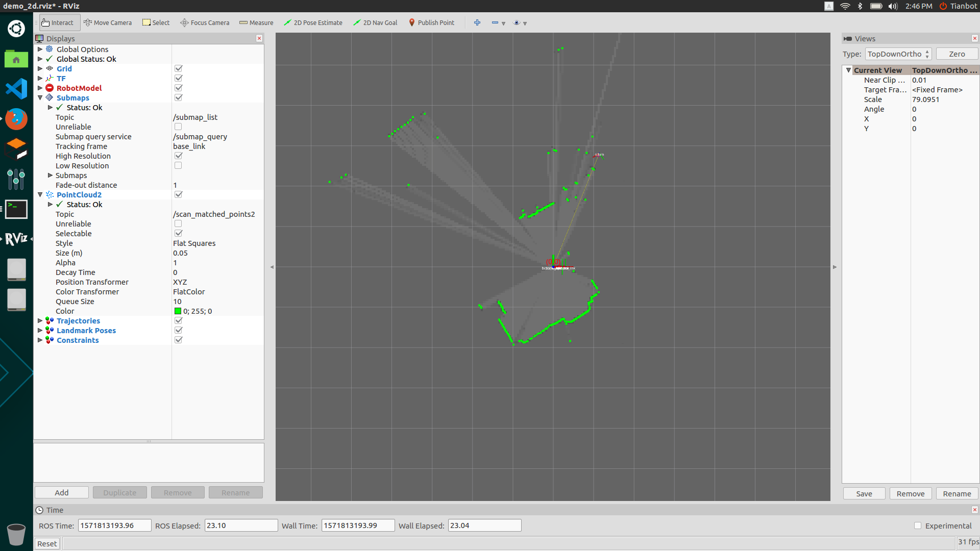980x551 pixels.
Task: Activate the Select tool
Action: click(x=156, y=22)
